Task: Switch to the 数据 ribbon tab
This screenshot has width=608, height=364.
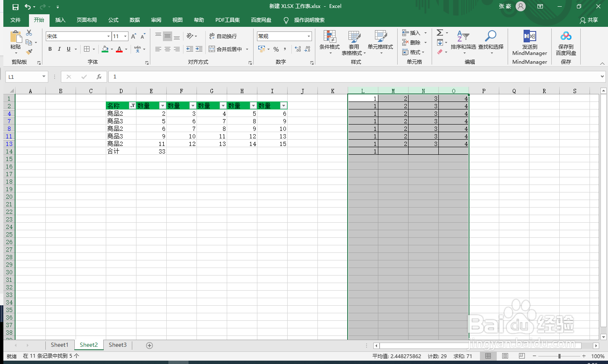Action: [x=135, y=20]
